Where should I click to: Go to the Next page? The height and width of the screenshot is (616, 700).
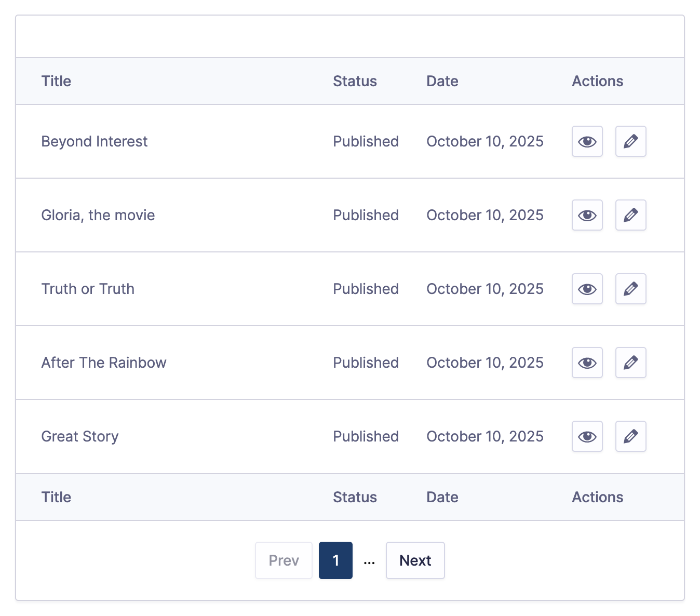[415, 560]
